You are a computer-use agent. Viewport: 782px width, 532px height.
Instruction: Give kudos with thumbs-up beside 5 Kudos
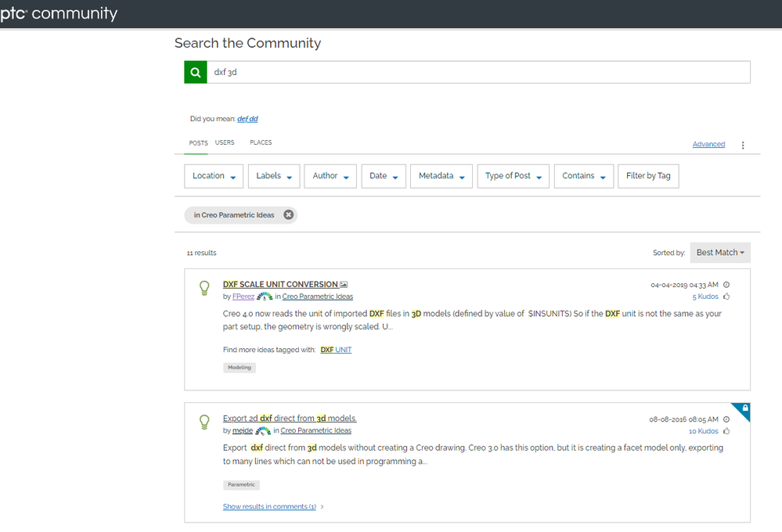pos(726,297)
